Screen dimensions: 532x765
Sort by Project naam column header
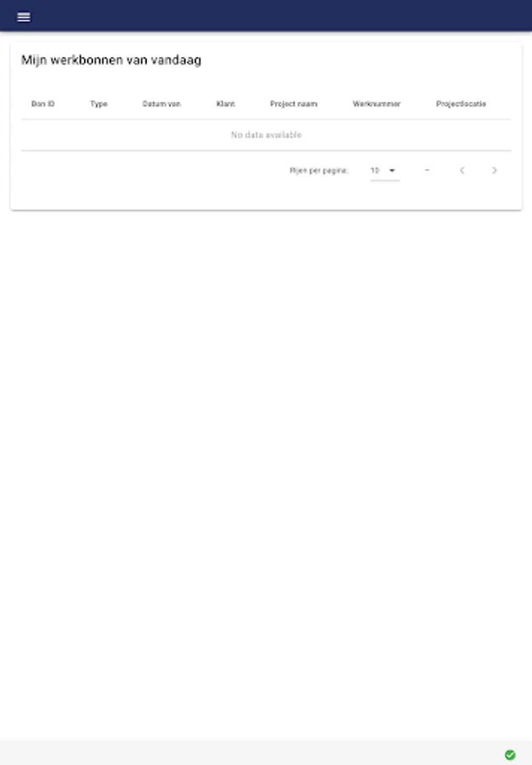point(293,104)
